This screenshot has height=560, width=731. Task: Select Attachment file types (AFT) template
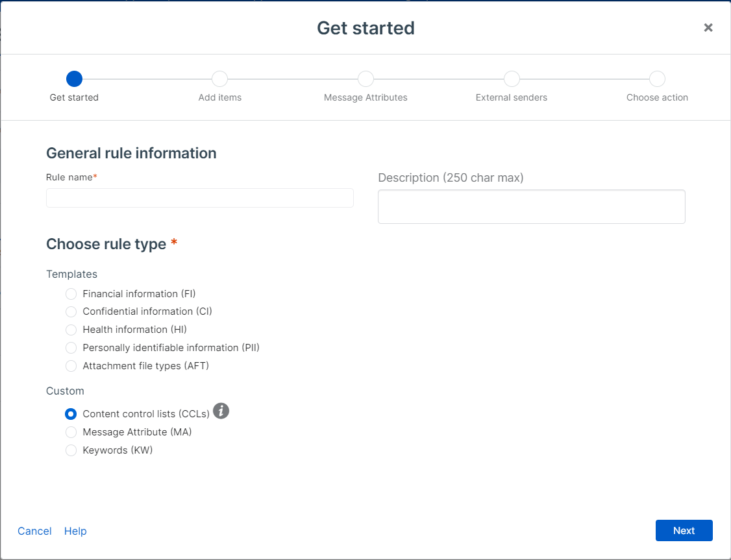point(71,367)
